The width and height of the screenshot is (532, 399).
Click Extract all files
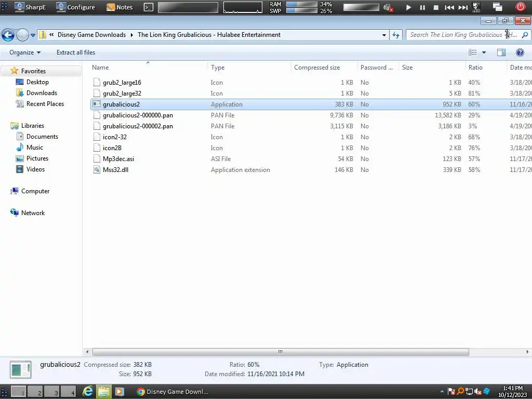coord(76,52)
